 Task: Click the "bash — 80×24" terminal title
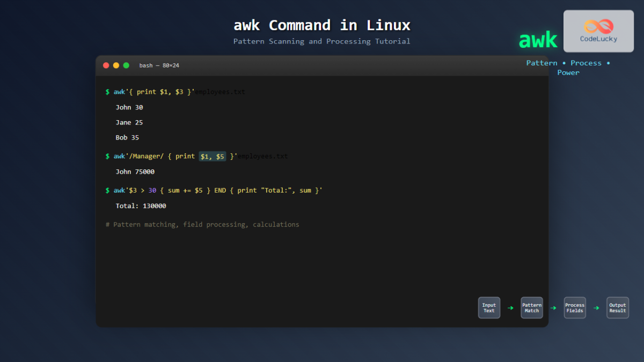tap(159, 65)
